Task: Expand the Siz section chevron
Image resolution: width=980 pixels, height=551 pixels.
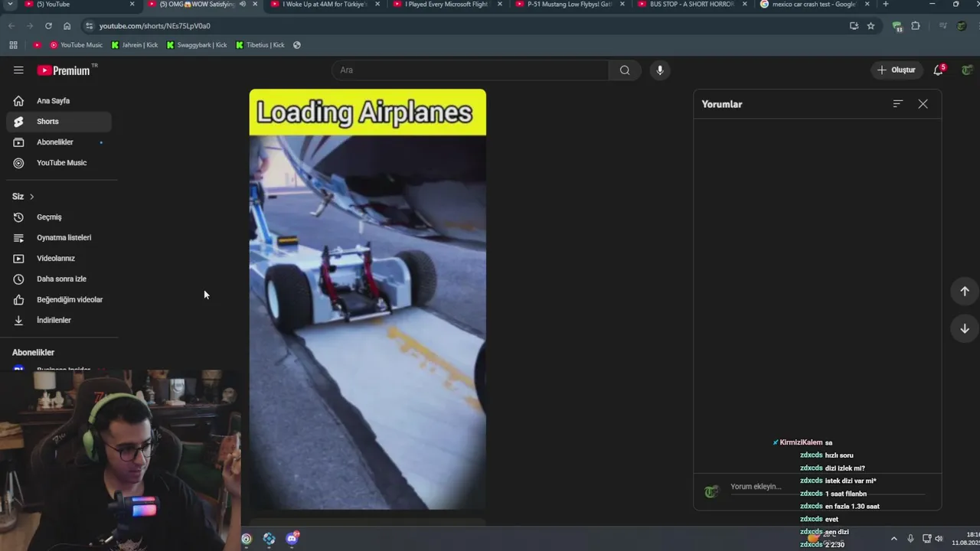Action: click(31, 197)
